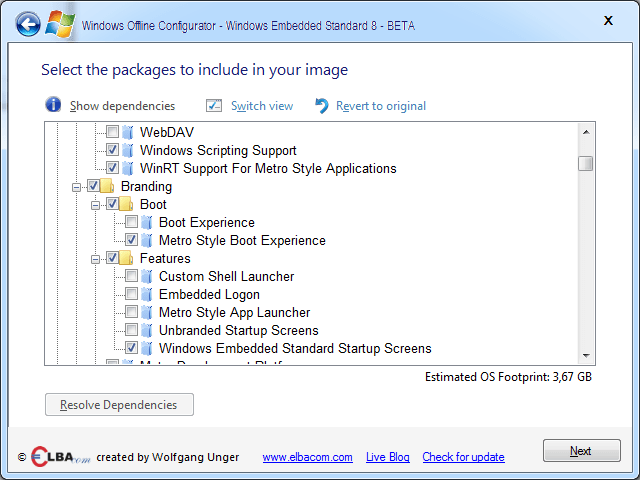
Task: Uncheck WinRT Support For Metro Style Applications
Action: click(112, 167)
